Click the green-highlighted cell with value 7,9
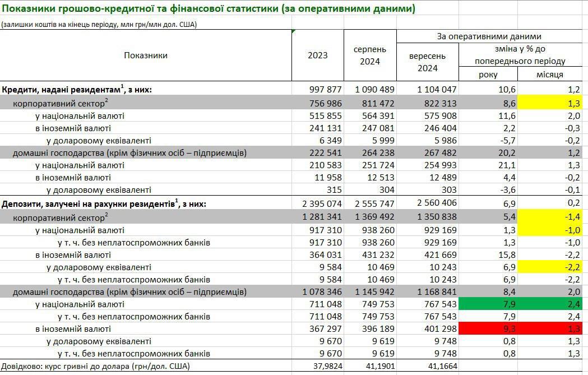 [489, 304]
